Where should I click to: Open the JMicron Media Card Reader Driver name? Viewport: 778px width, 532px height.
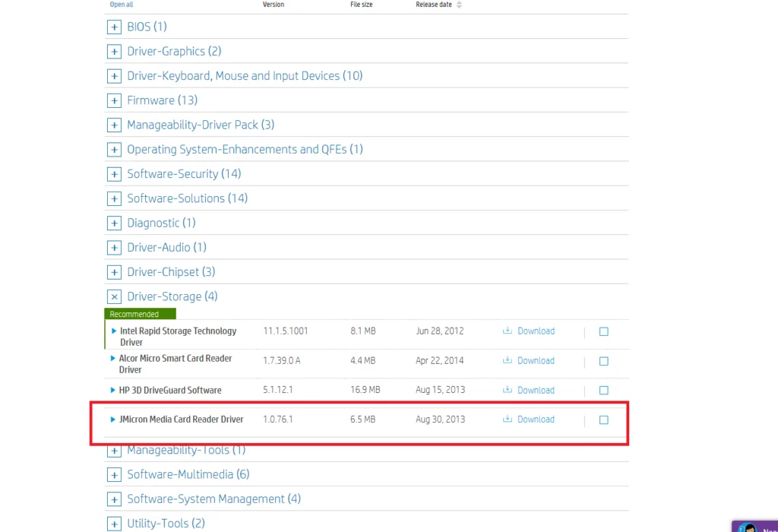click(181, 420)
